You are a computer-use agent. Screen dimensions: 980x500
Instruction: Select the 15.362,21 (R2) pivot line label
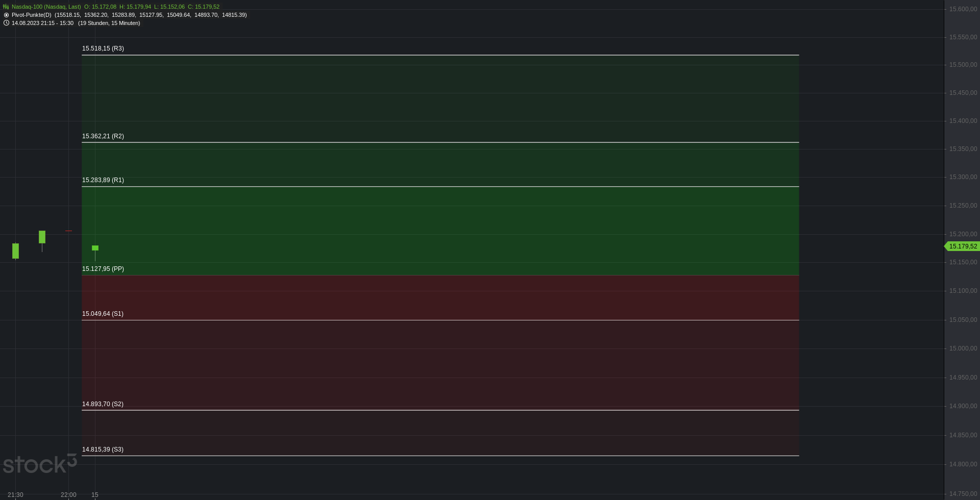pyautogui.click(x=103, y=136)
